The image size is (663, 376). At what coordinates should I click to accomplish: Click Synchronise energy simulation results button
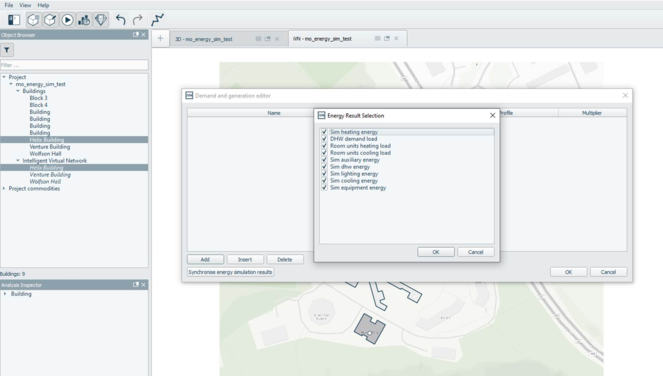coord(230,272)
